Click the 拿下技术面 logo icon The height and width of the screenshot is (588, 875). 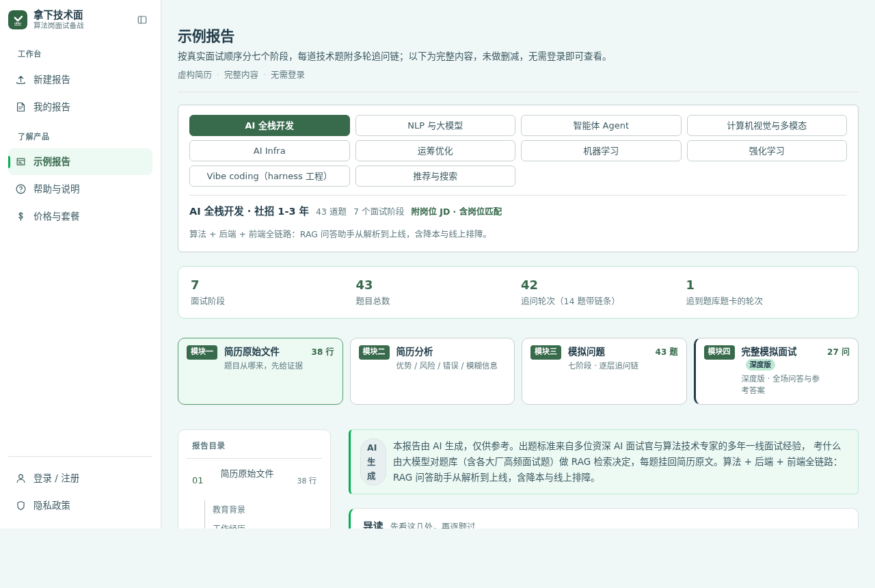coord(18,20)
